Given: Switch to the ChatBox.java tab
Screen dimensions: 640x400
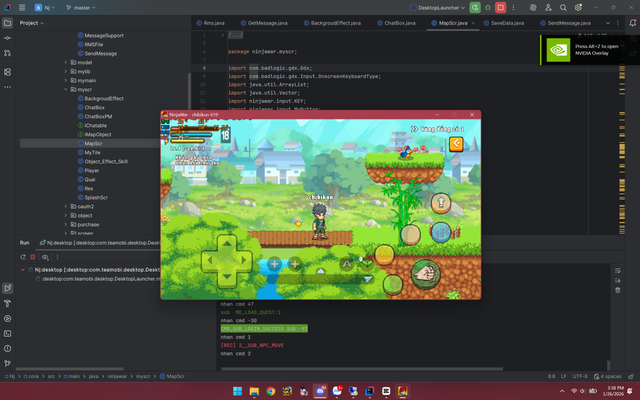Looking at the screenshot, I should [x=396, y=23].
